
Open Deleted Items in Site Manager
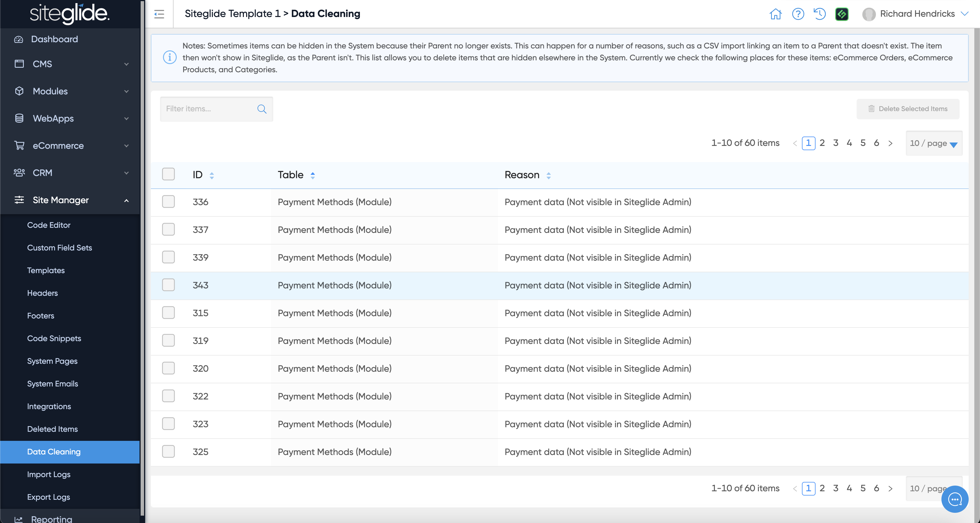(52, 429)
